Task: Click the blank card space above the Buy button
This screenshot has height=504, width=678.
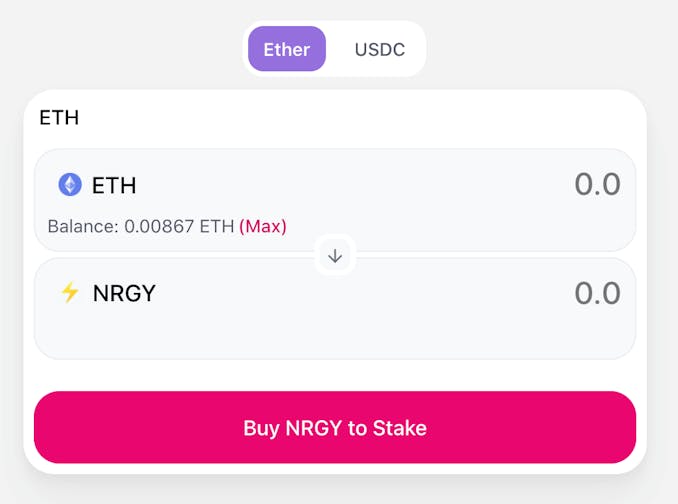Action: [335, 375]
